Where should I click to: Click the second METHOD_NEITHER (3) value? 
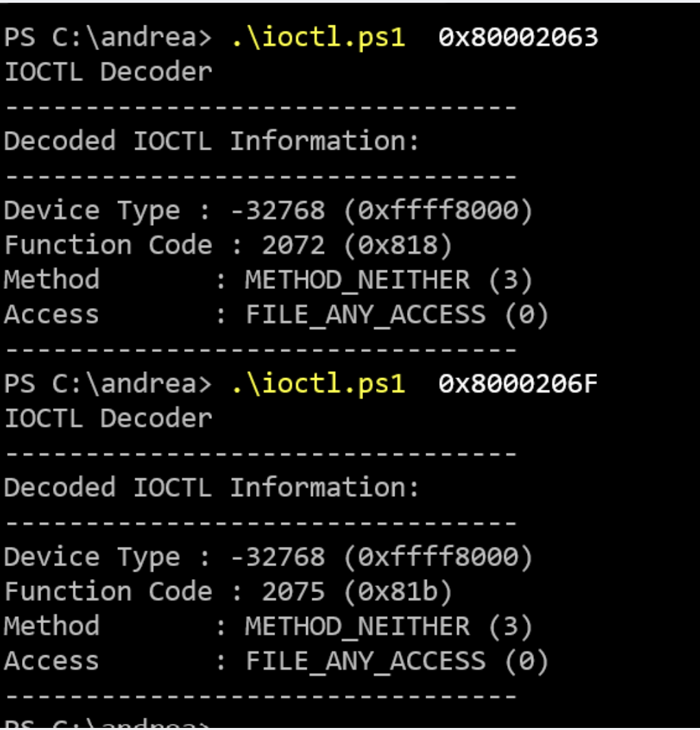[388, 626]
